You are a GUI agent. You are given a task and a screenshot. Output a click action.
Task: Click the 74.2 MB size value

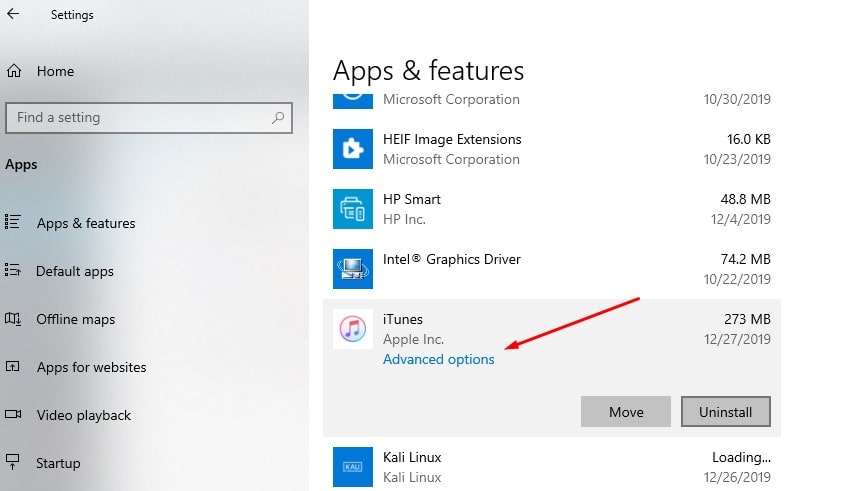pyautogui.click(x=746, y=259)
